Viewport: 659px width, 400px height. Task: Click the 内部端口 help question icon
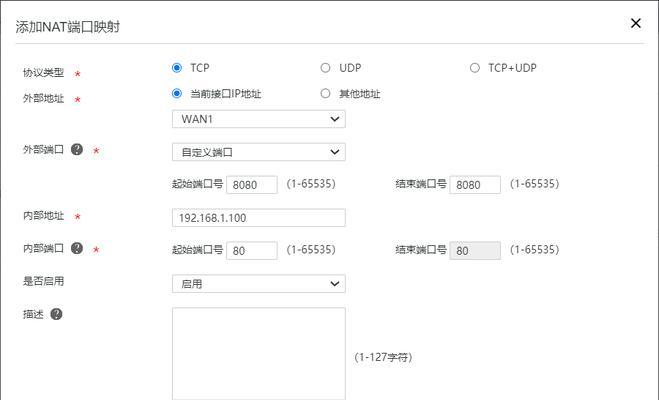tap(77, 248)
